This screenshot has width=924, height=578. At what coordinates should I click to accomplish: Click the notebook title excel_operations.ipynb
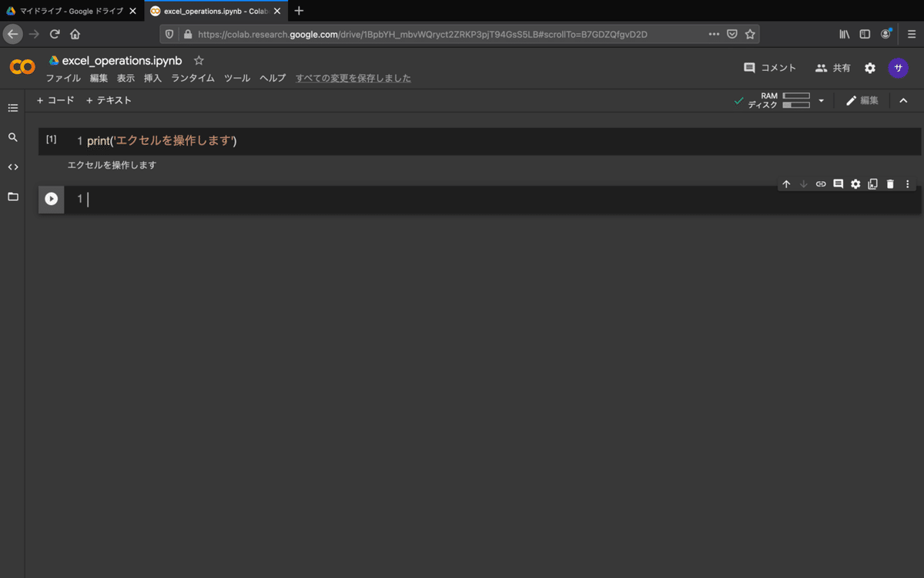point(122,60)
